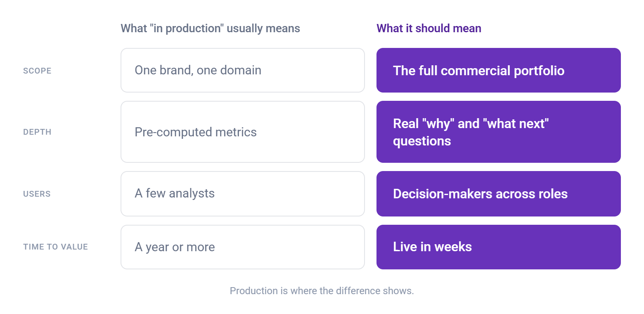This screenshot has height=314, width=644.
Task: Click the word "portfolio" in purple card
Action: (539, 71)
